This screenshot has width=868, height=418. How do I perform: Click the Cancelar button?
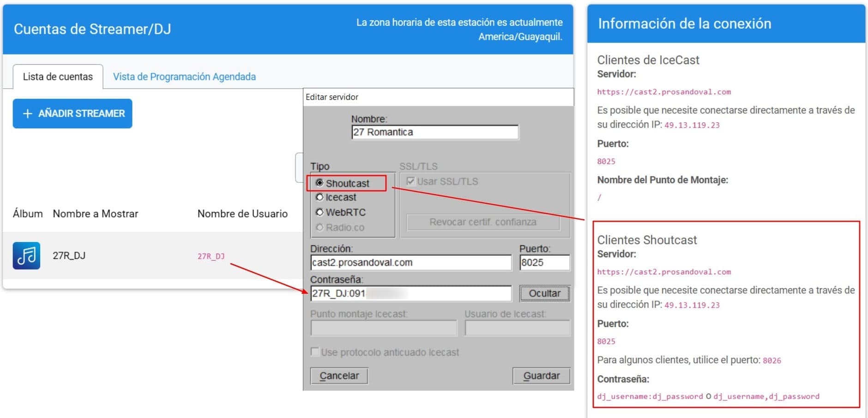pyautogui.click(x=339, y=376)
